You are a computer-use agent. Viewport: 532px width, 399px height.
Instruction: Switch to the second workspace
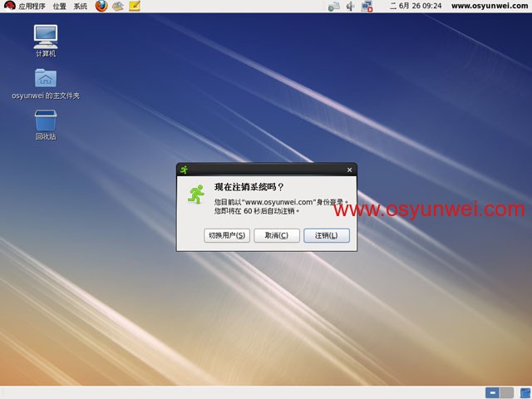pos(506,393)
